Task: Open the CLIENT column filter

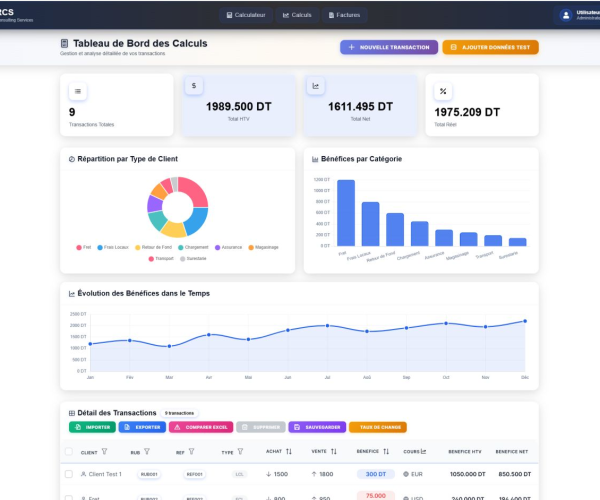Action: (x=104, y=451)
